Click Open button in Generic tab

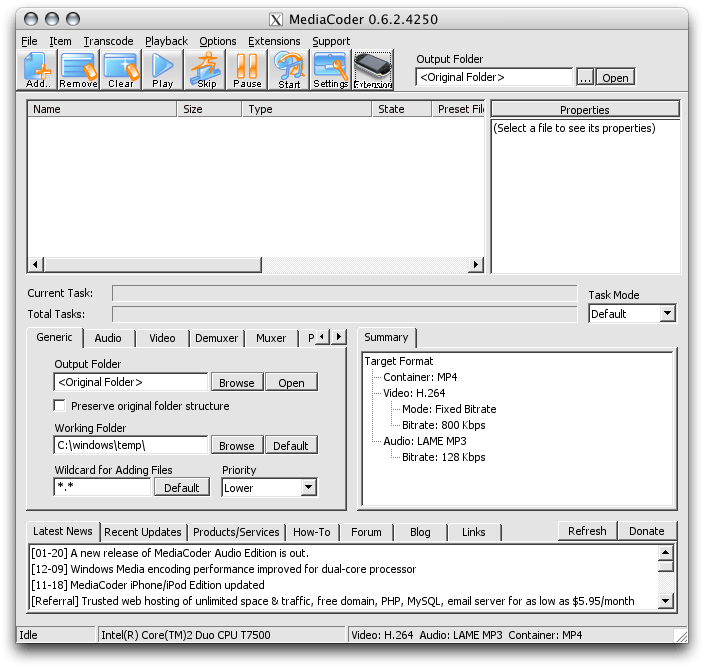click(291, 382)
